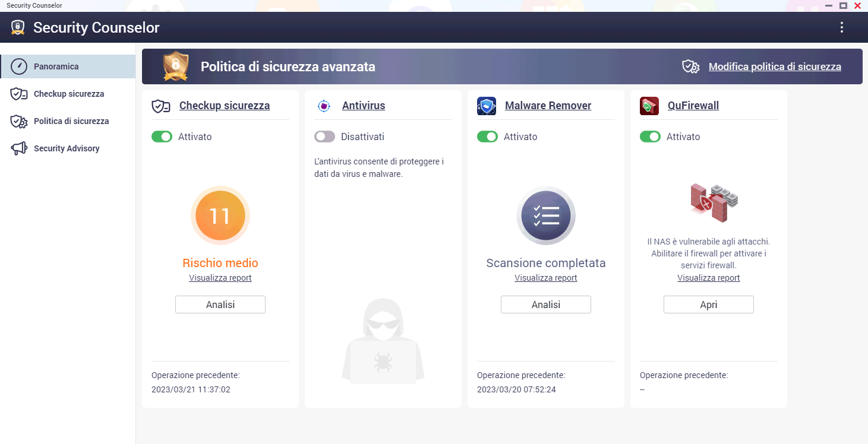Click the NAS vulnerabile agli attacchi warning text

click(x=709, y=253)
